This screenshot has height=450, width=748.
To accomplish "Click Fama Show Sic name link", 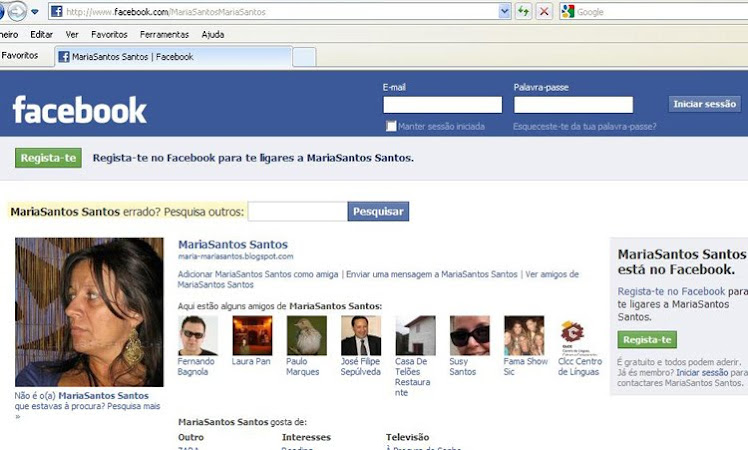I will click(x=526, y=366).
